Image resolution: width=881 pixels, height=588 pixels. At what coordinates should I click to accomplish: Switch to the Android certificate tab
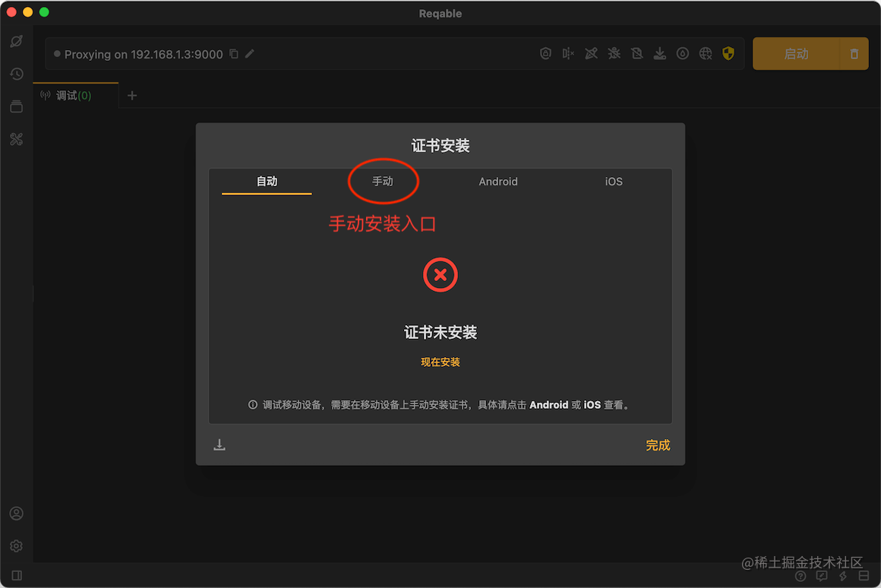click(497, 182)
